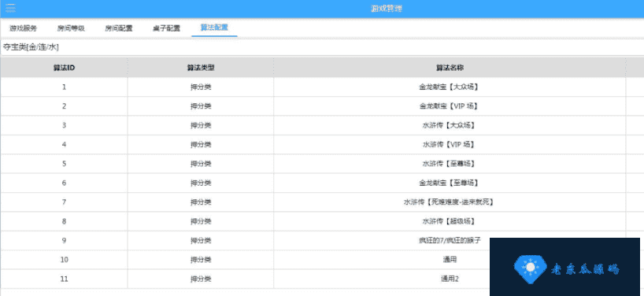Screen dimensions: 644x296
Task: Switch to the 游戏服务 tab
Action: tap(24, 28)
